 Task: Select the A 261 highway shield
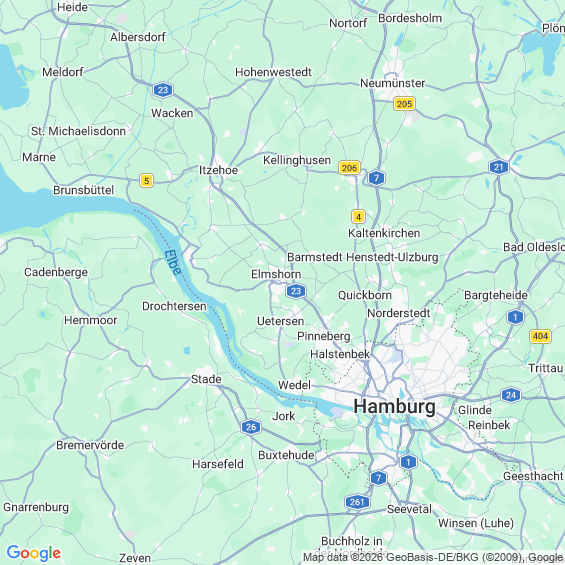click(357, 502)
